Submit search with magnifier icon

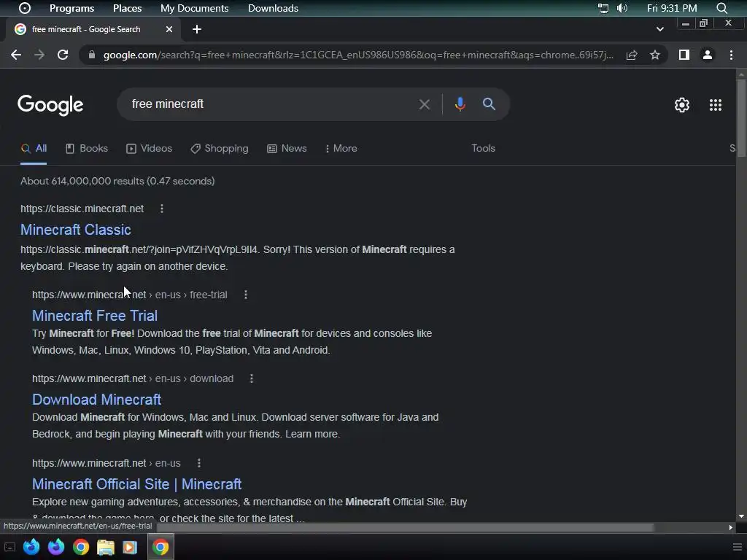pyautogui.click(x=489, y=104)
